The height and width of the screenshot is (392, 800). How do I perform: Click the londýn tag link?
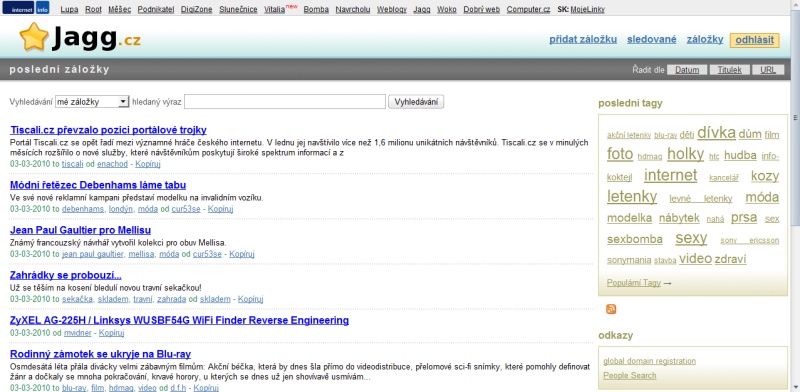[x=121, y=209]
